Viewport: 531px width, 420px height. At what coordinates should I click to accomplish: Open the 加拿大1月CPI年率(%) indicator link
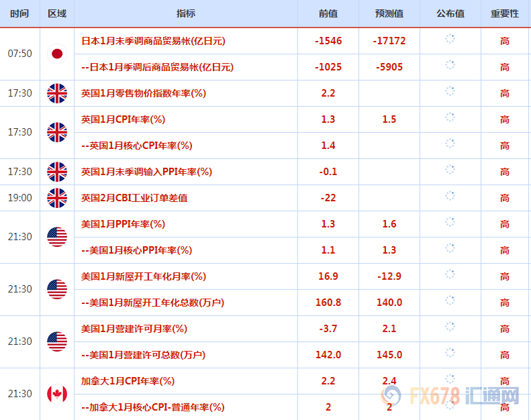(128, 381)
